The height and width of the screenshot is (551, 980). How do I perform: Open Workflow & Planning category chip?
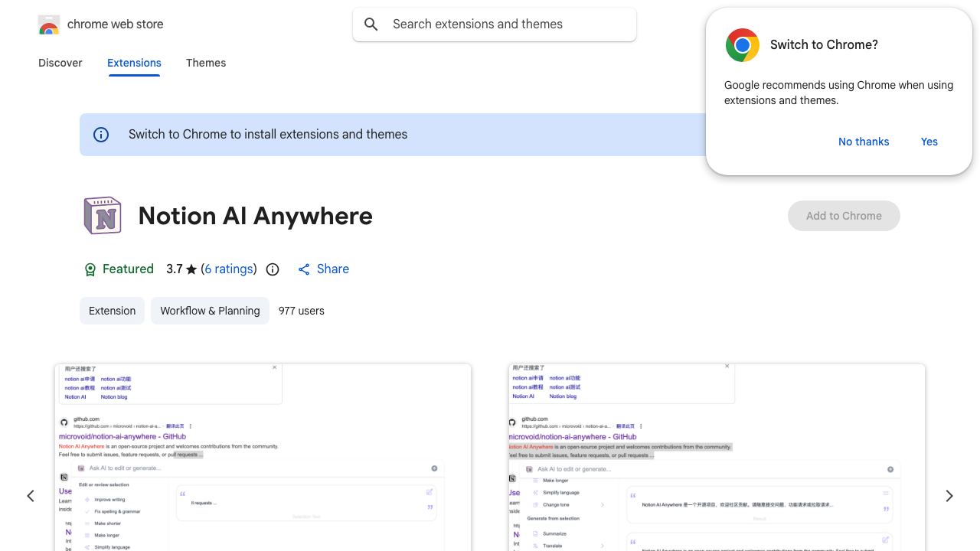(210, 311)
